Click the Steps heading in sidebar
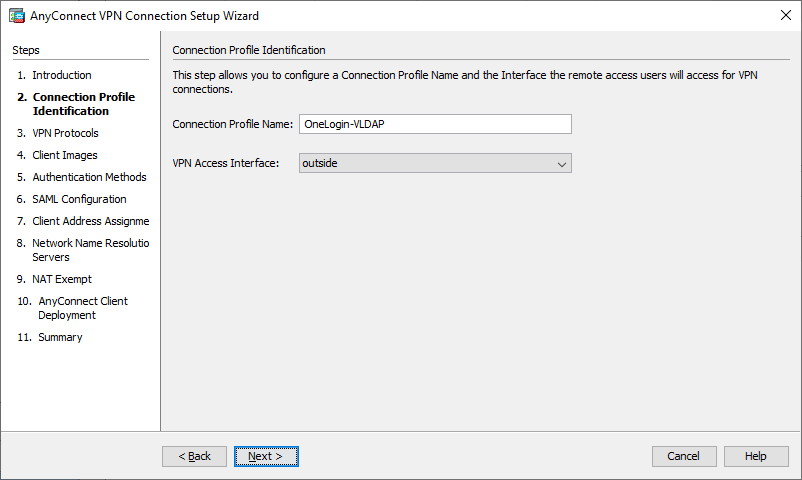Viewport: 802px width, 480px height. [x=26, y=50]
